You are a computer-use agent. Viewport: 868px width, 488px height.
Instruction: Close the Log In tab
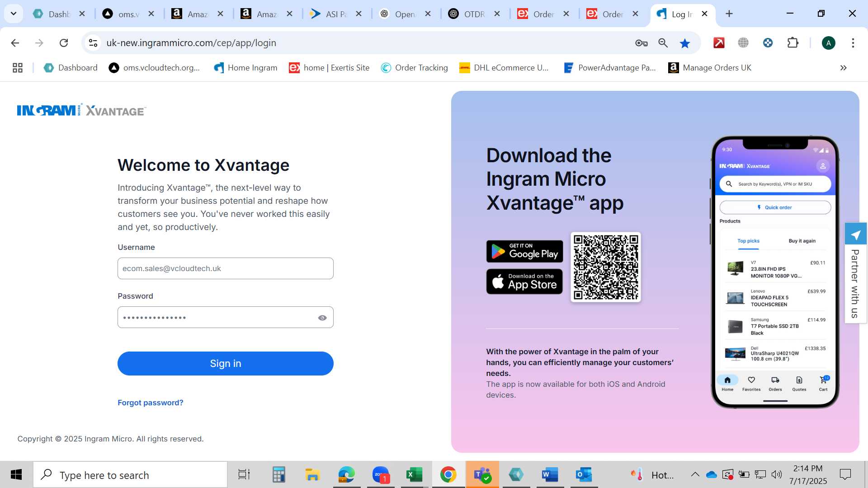704,14
